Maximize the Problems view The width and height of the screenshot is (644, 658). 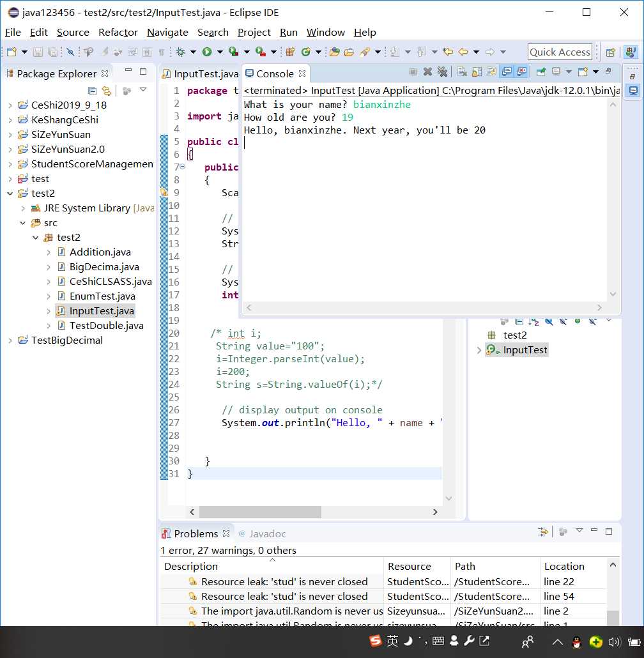[609, 532]
